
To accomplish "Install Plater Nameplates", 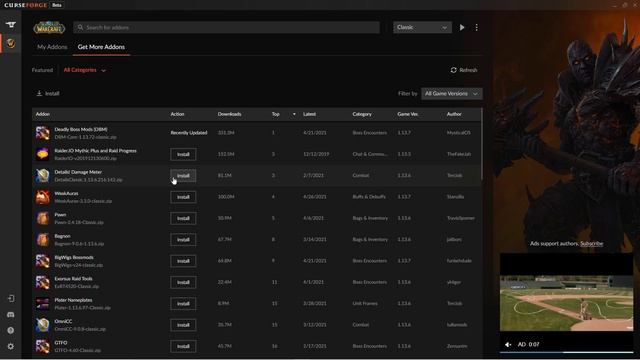I will coord(183,304).
